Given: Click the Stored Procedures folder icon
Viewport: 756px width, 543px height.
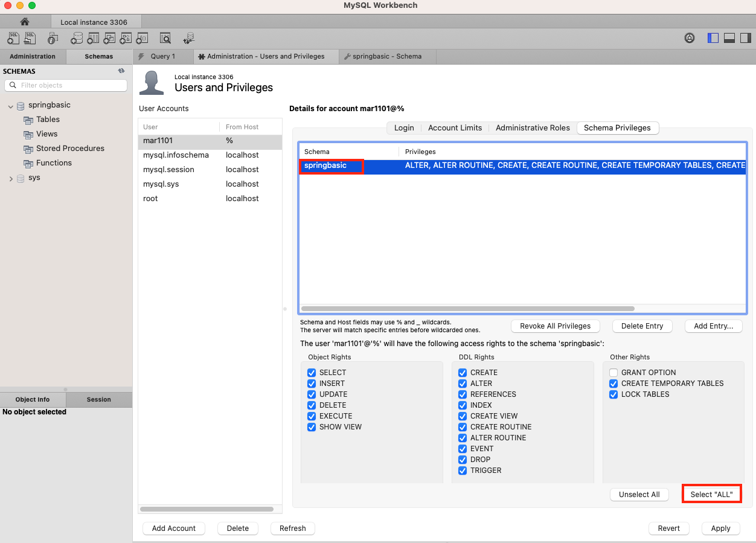Looking at the screenshot, I should click(x=28, y=149).
